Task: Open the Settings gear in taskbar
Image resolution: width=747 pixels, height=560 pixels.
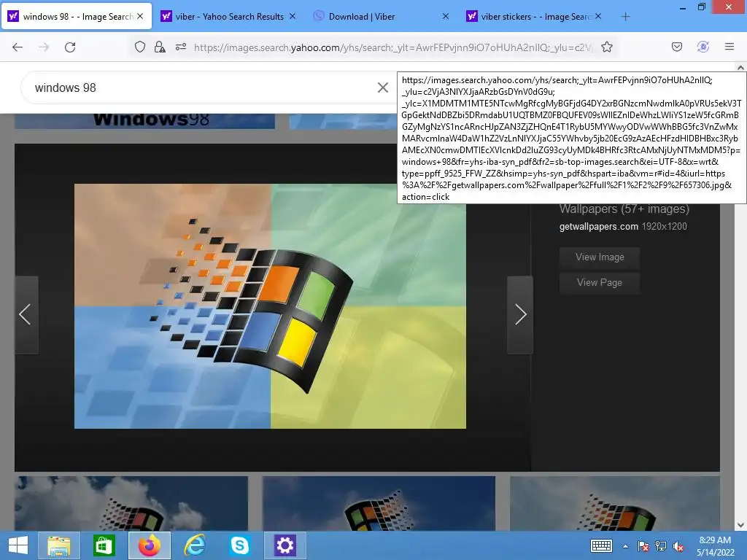Action: [x=285, y=545]
